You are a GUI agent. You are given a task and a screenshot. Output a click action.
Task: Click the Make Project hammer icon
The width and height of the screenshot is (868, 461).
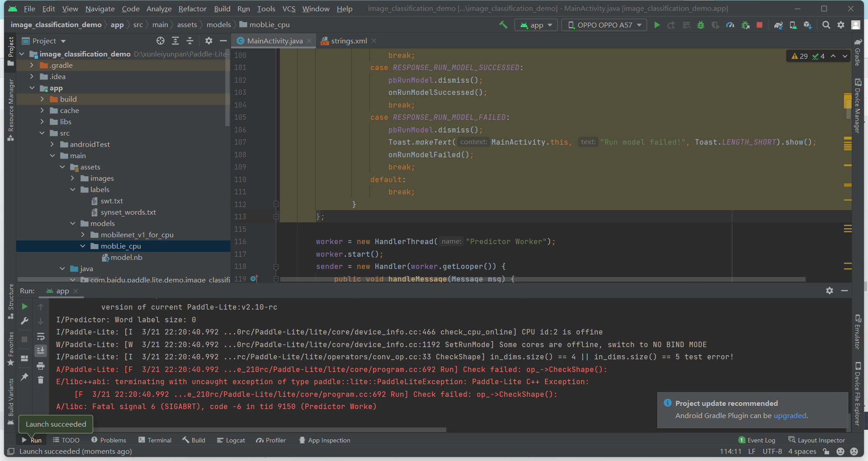coord(503,25)
